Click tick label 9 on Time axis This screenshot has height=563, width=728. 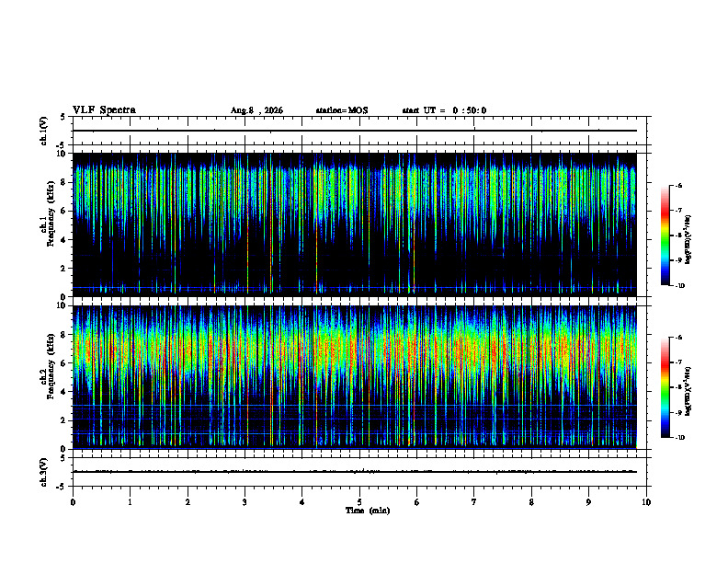(588, 502)
